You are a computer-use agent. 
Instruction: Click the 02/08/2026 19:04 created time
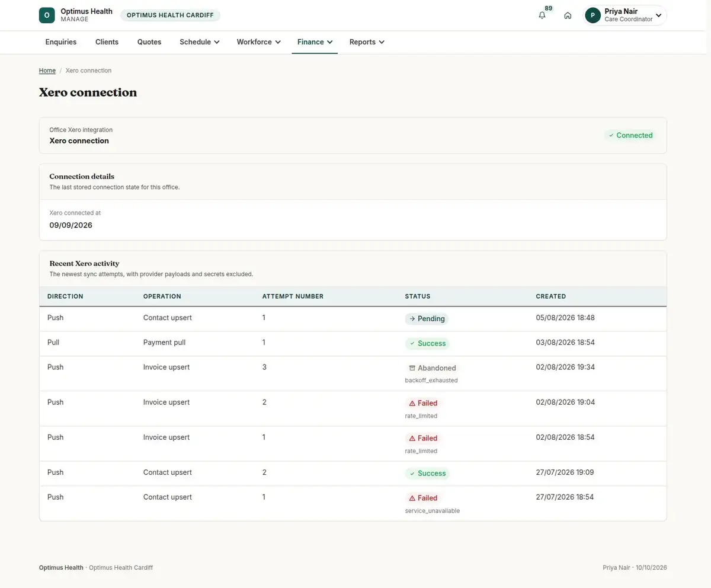click(x=565, y=402)
